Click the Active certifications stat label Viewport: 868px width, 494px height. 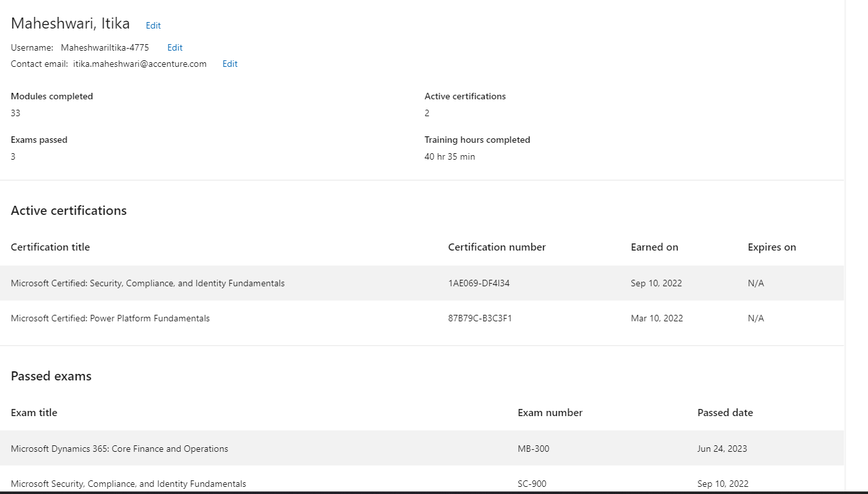pyautogui.click(x=465, y=96)
